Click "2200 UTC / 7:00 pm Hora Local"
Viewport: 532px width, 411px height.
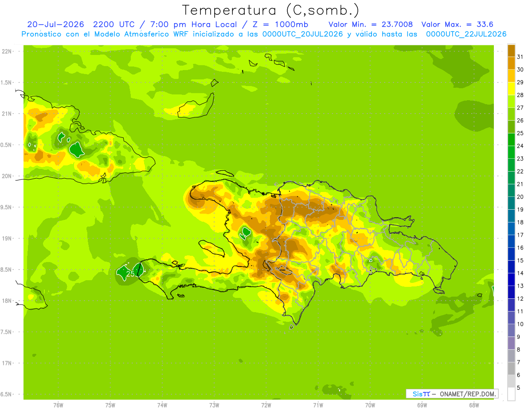(165, 24)
